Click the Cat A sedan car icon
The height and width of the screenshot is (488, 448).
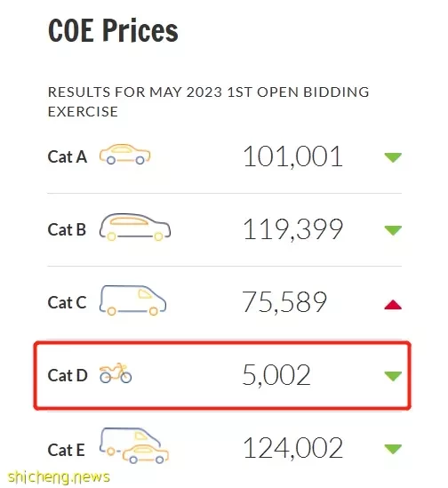pos(124,154)
